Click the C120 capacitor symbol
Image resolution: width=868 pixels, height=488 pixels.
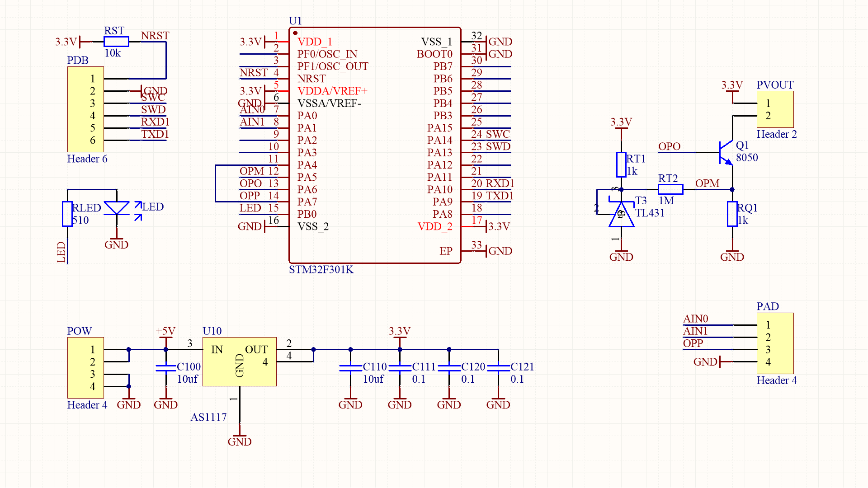point(449,368)
